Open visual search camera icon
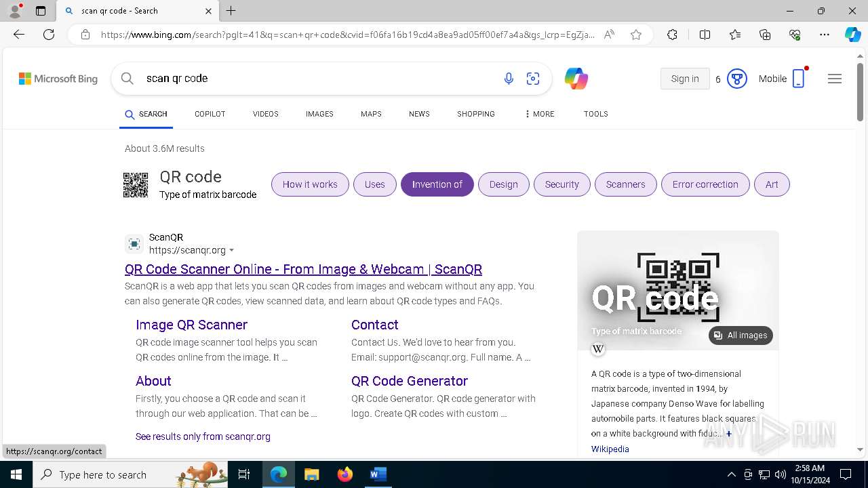Screen dimensions: 868x488 click(533, 79)
